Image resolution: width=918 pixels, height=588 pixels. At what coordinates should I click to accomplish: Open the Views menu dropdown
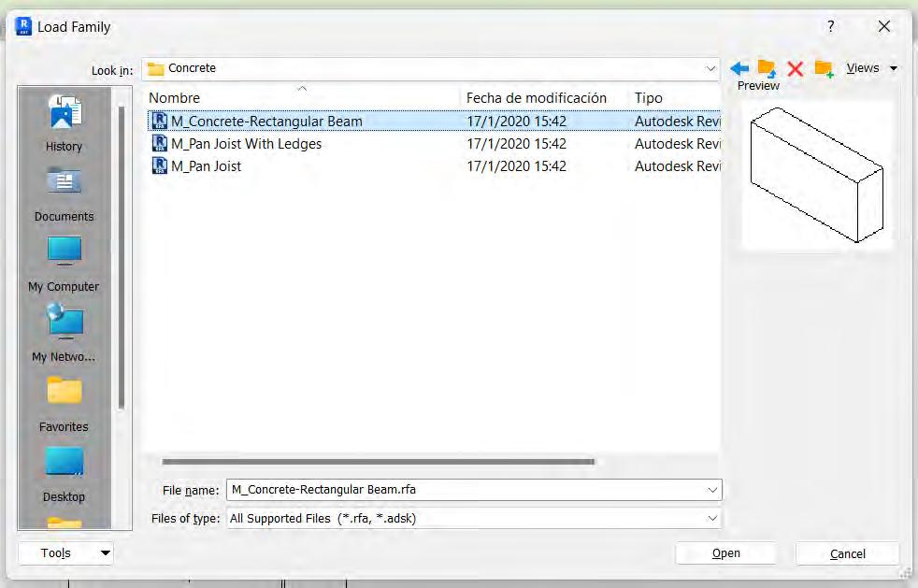pos(871,68)
